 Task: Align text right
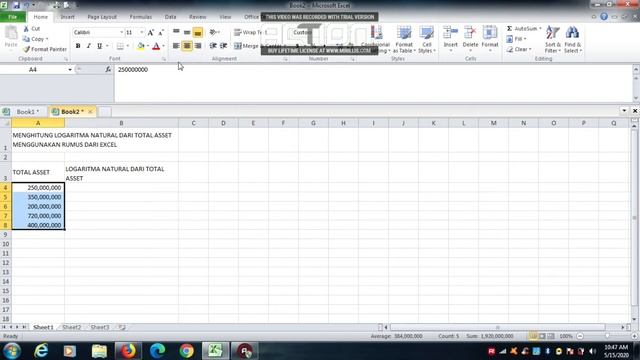pos(198,46)
